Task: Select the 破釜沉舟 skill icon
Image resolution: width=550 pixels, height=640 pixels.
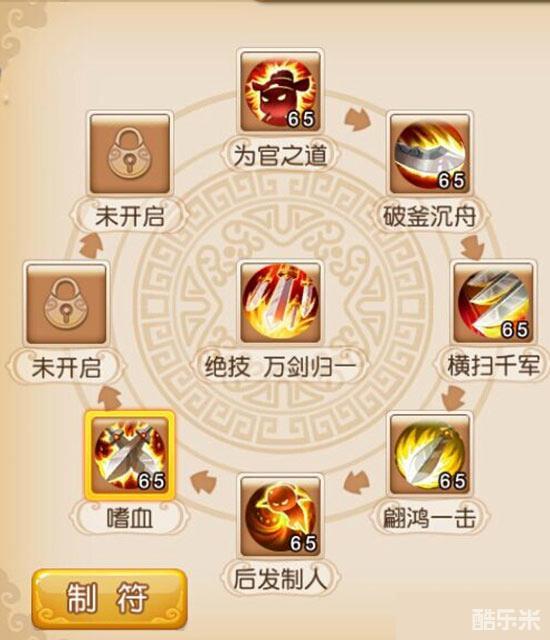Action: [430, 154]
